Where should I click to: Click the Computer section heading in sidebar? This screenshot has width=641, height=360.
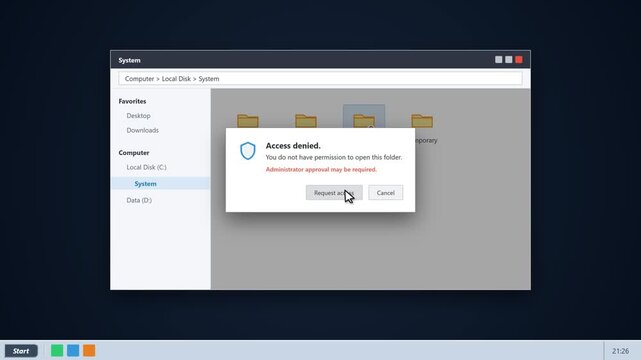point(134,152)
